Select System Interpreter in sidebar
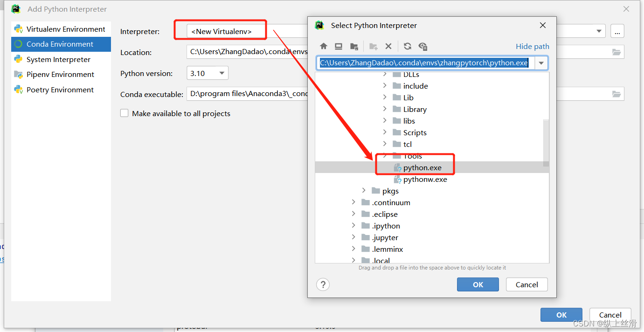 [x=61, y=59]
